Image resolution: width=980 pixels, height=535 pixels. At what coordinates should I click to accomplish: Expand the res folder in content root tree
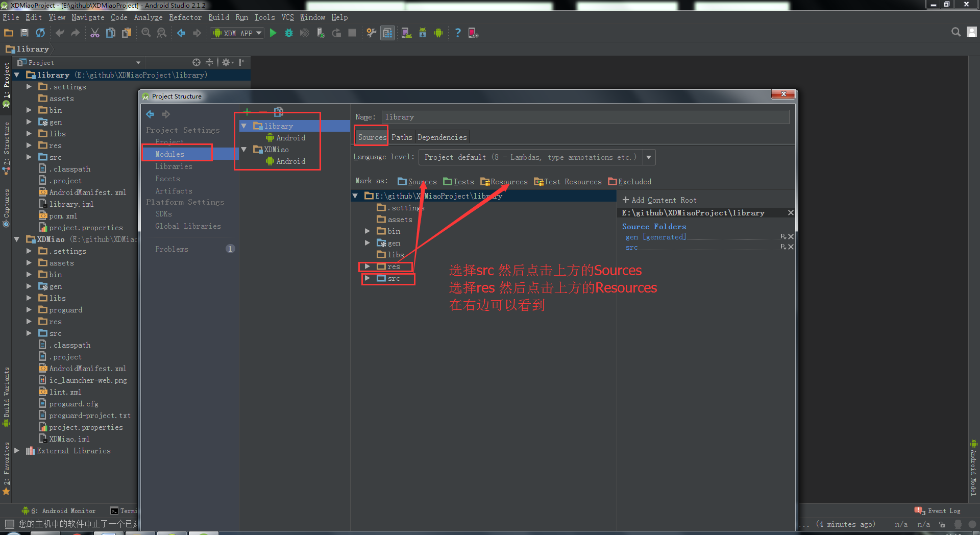tap(367, 266)
